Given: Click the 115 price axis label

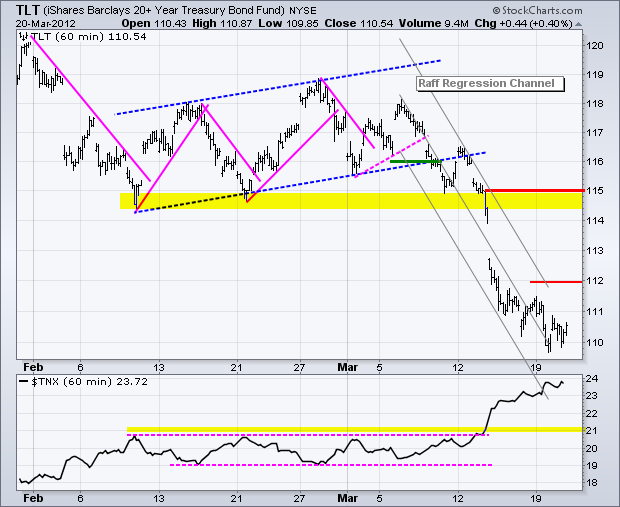Looking at the screenshot, I should click(595, 191).
